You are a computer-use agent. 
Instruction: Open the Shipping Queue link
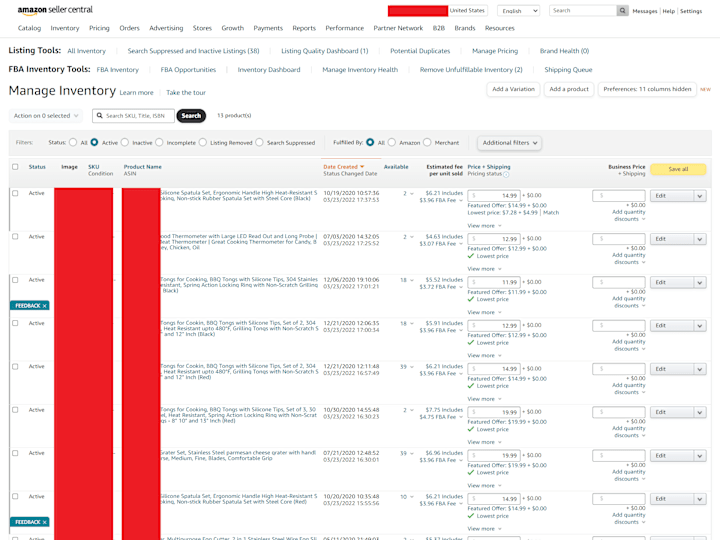[568, 70]
